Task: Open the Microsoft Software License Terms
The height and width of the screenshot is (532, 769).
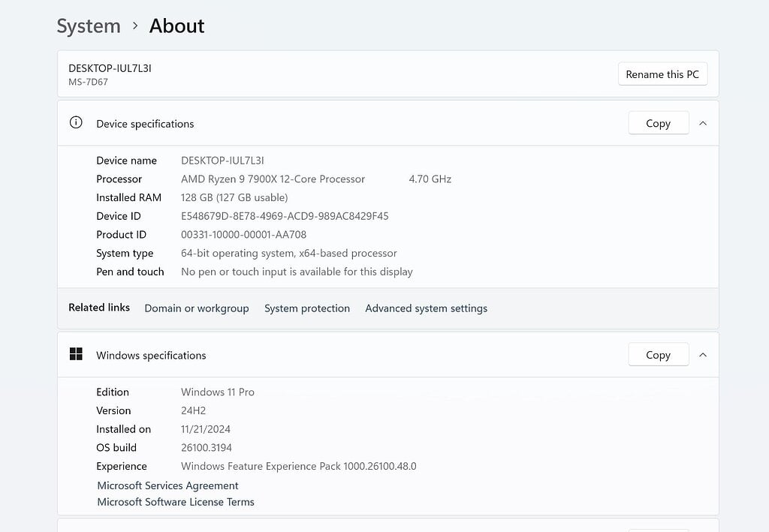Action: (x=176, y=502)
